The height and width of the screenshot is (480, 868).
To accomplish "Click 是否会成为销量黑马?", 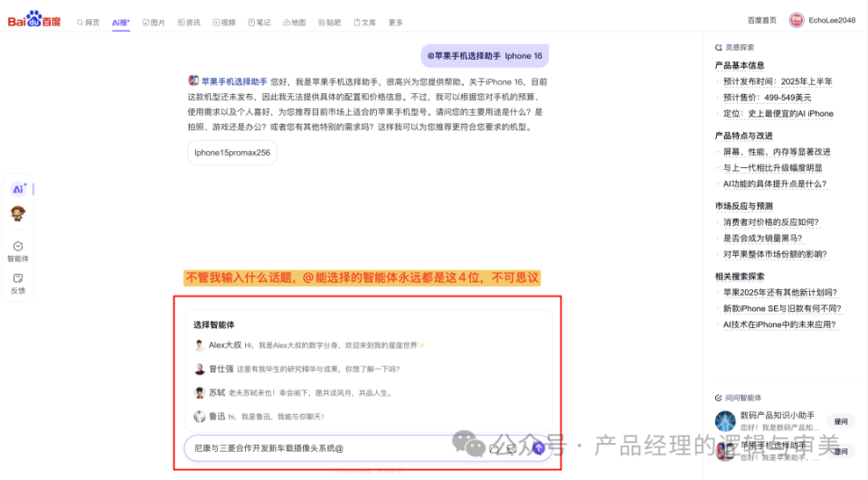I will (x=762, y=238).
